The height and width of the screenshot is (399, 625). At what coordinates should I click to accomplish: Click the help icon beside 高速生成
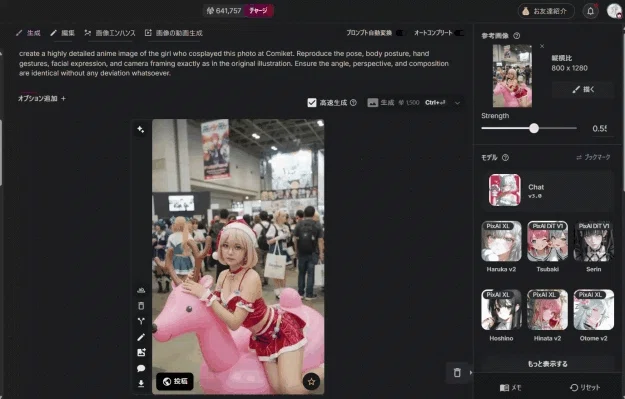[353, 103]
